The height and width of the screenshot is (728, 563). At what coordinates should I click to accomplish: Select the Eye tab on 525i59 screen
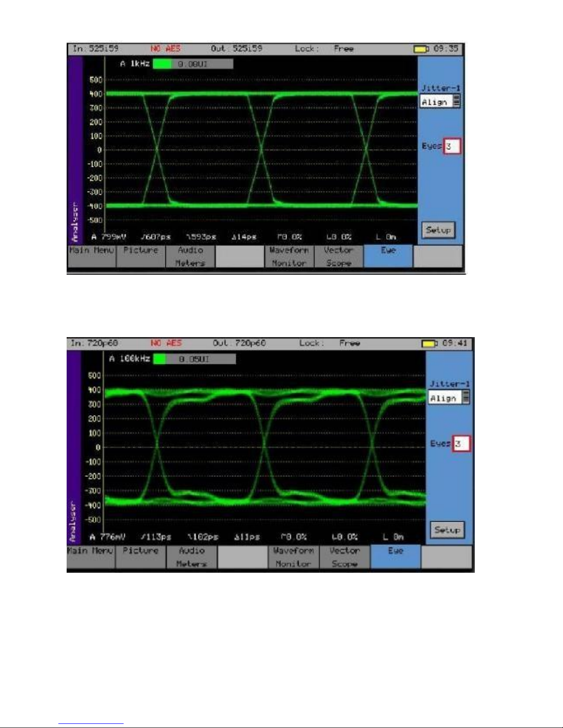coord(388,256)
